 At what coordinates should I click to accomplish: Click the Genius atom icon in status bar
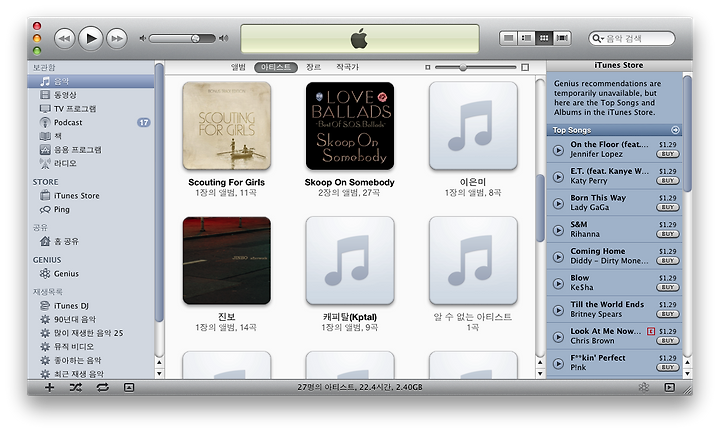click(x=644, y=388)
